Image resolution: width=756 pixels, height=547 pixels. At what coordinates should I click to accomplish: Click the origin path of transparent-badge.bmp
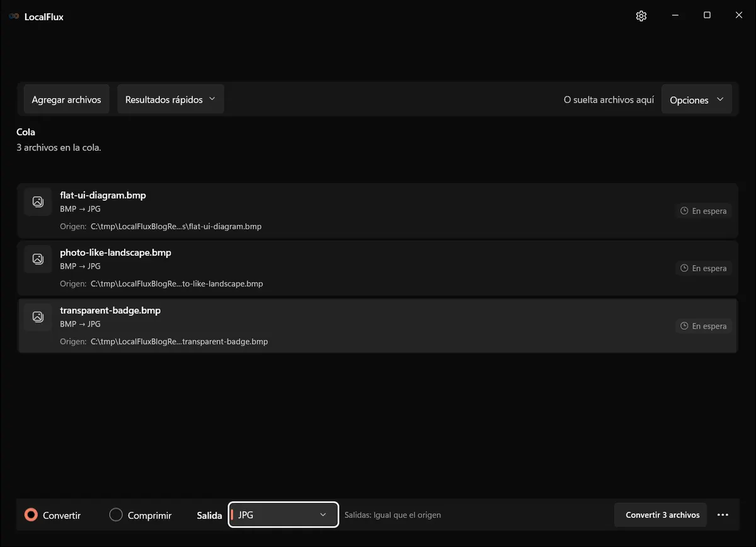(180, 341)
